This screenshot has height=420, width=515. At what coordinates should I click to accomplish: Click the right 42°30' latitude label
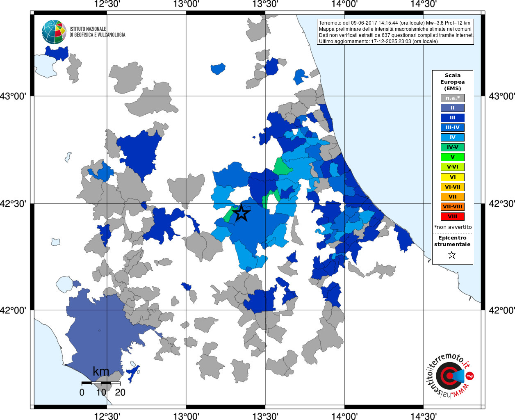tap(502, 203)
